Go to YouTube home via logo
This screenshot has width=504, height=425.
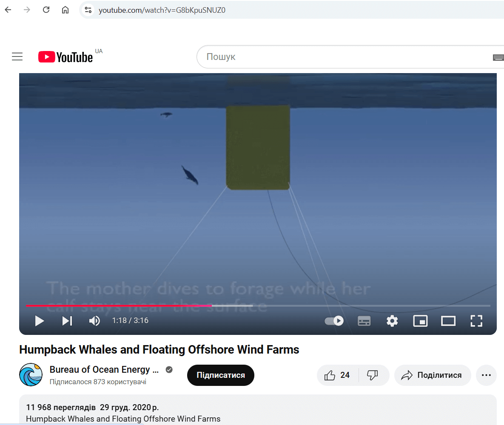click(66, 57)
